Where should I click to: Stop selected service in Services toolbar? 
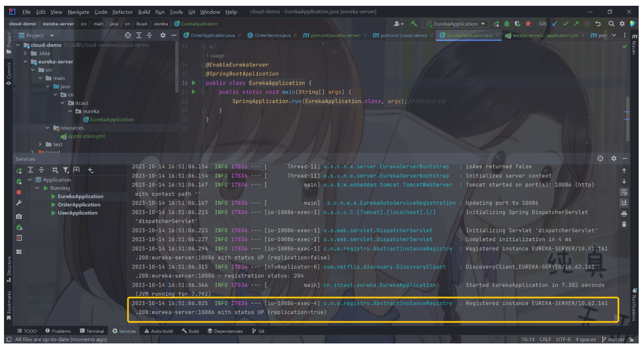click(19, 192)
